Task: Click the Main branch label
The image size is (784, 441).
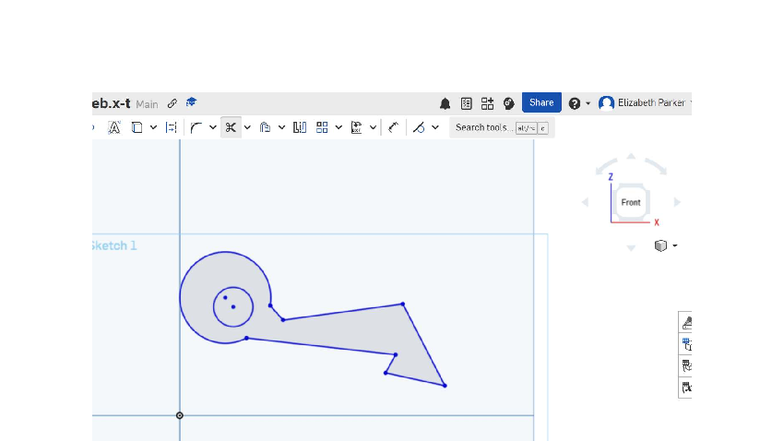Action: pyautogui.click(x=147, y=104)
